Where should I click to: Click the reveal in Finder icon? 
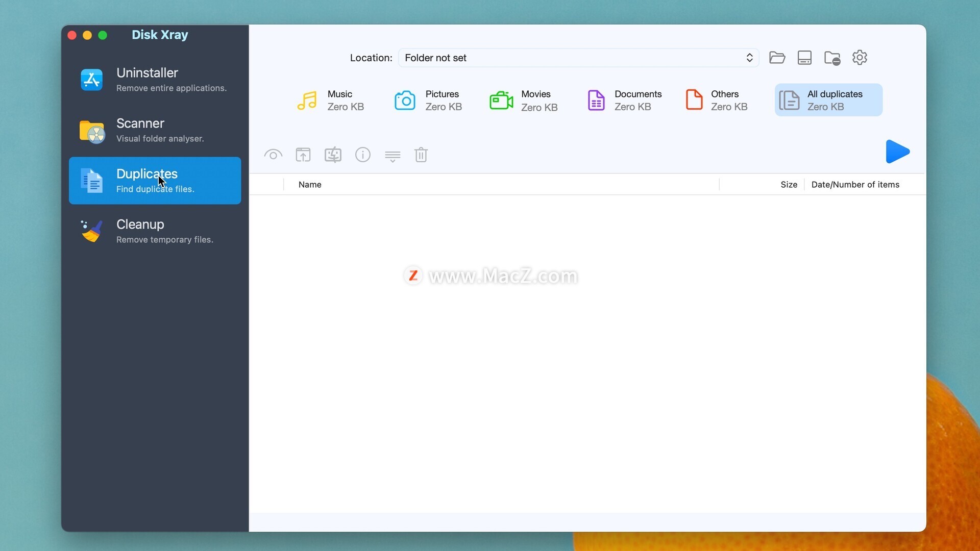(333, 155)
